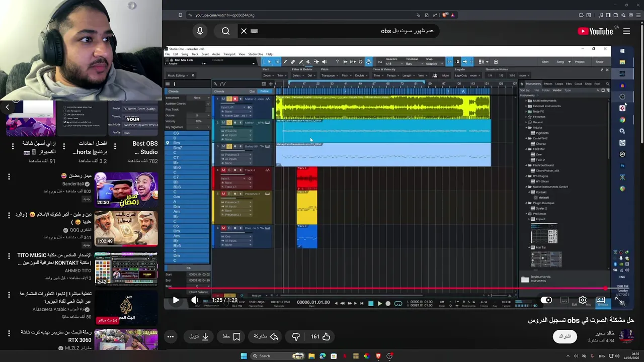
Task: Expand the Multi Instruments tree node
Action: coord(526,101)
